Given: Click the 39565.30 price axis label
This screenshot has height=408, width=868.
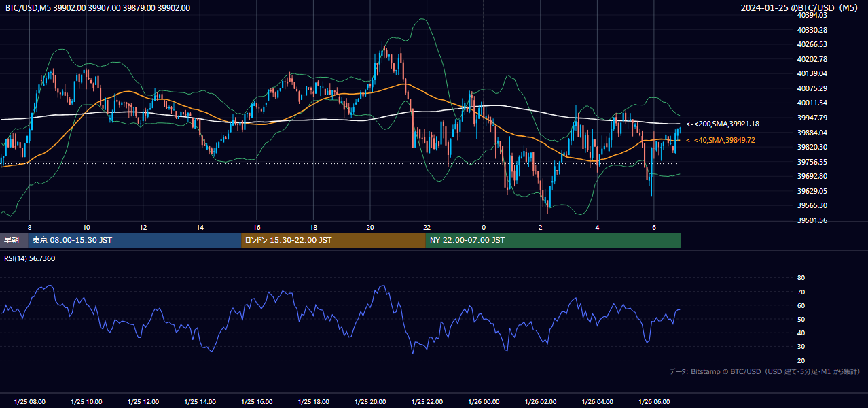Looking at the screenshot, I should pos(812,205).
